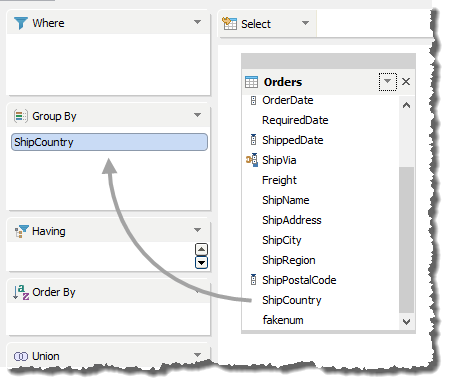Click the Where panel header label
The width and height of the screenshot is (450, 385).
coord(48,23)
